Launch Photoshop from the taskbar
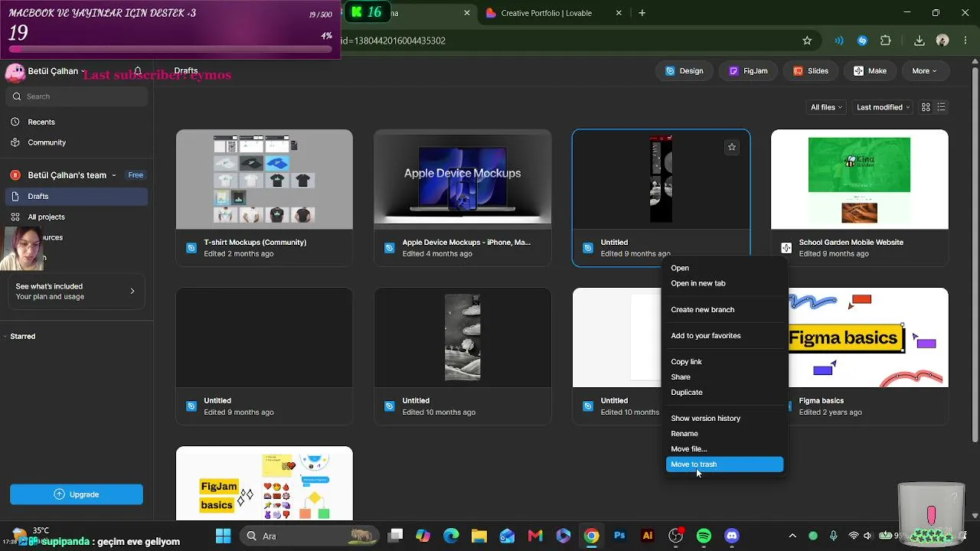Screen dimensions: 980x551 619,536
